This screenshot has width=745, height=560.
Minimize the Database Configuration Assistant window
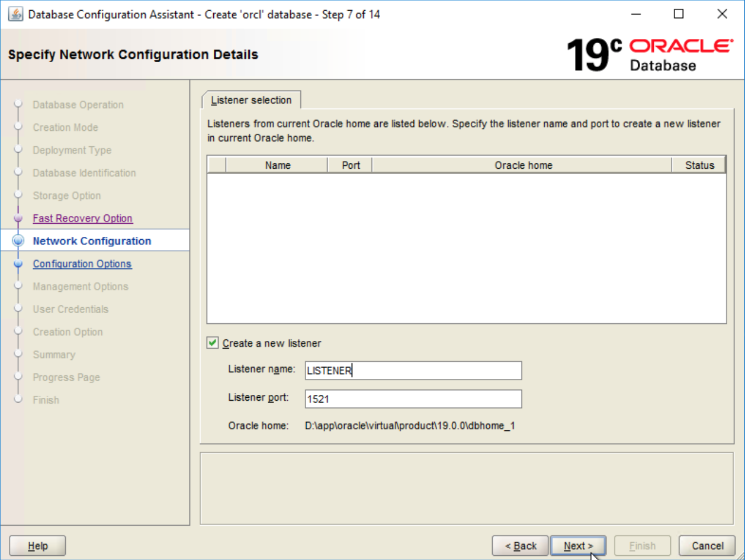[636, 14]
